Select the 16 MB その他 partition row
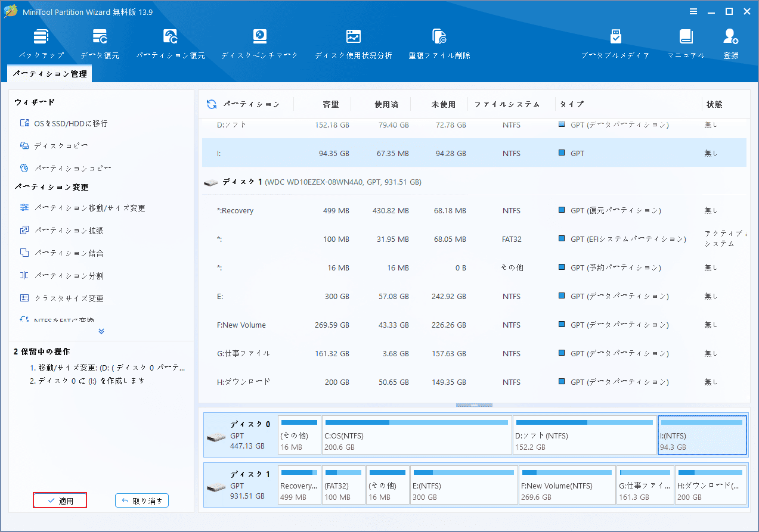 pos(474,267)
